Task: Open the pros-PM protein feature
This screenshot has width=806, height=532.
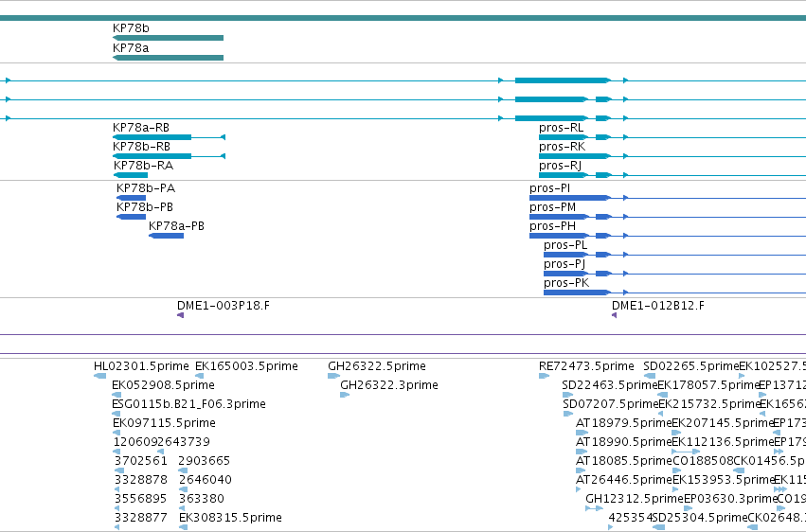Action: point(668,217)
